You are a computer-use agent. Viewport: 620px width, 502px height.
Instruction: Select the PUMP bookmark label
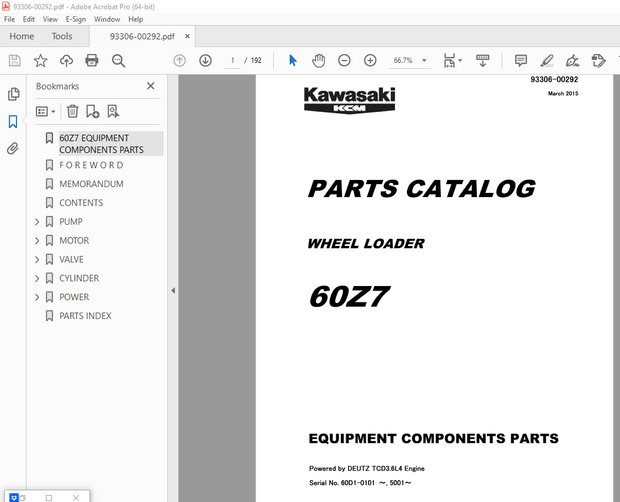tap(71, 222)
